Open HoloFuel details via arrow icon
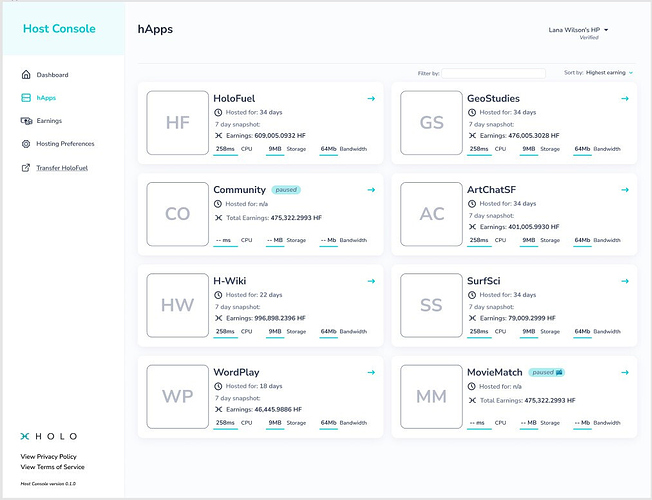Image resolution: width=652 pixels, height=500 pixels. tap(371, 99)
